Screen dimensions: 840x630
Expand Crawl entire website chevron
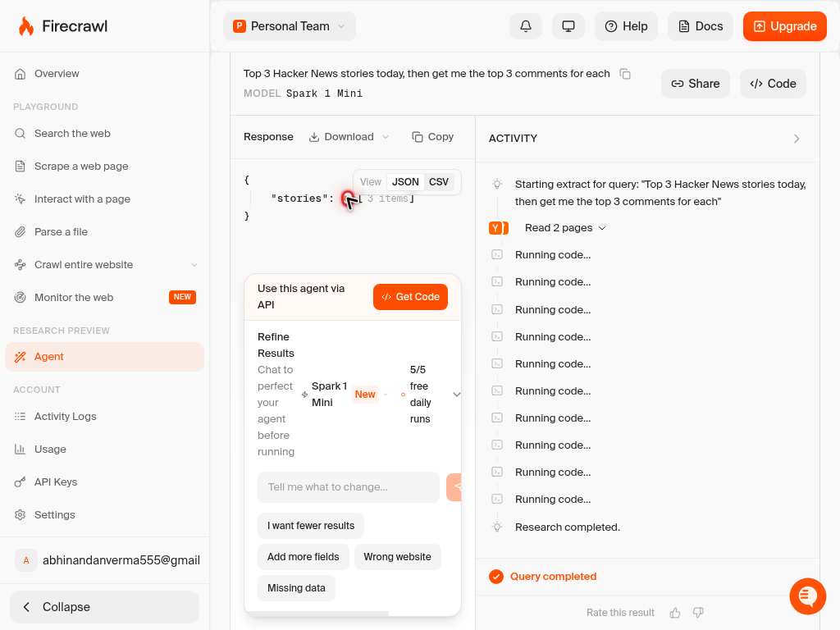(x=194, y=265)
